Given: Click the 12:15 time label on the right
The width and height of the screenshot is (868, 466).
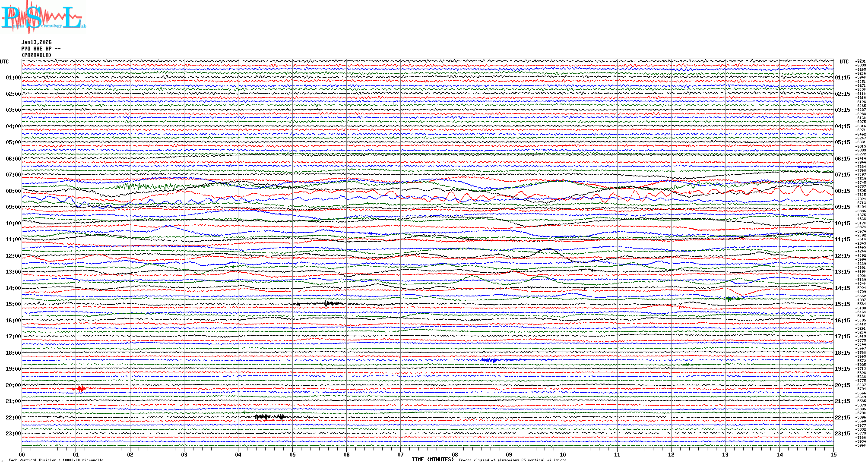Looking at the screenshot, I should coord(842,256).
